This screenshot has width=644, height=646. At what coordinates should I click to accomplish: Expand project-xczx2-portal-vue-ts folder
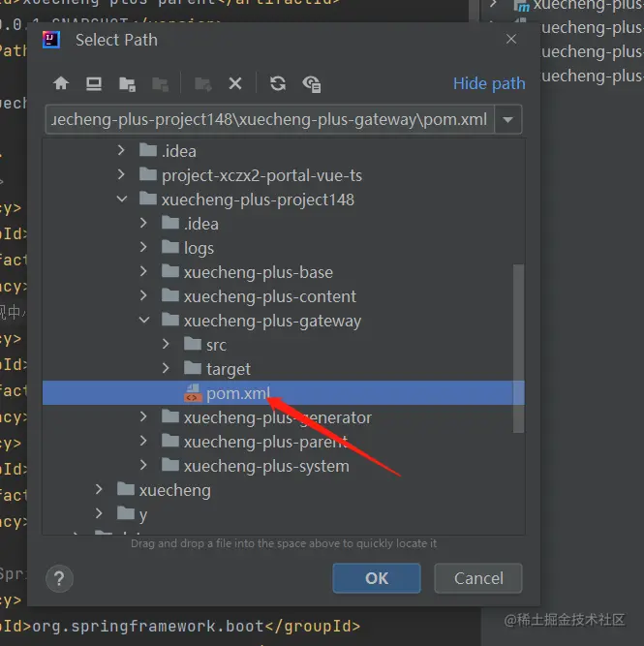tap(121, 174)
